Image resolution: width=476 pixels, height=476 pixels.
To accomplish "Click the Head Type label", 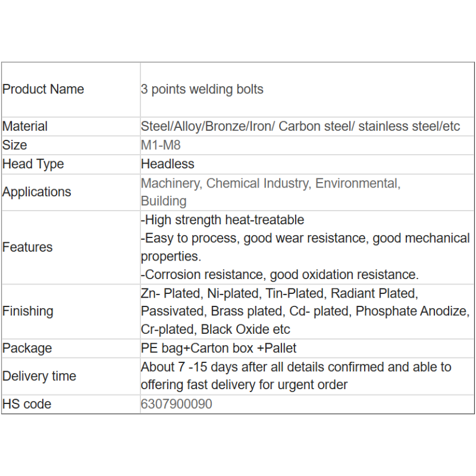I will (x=33, y=164).
